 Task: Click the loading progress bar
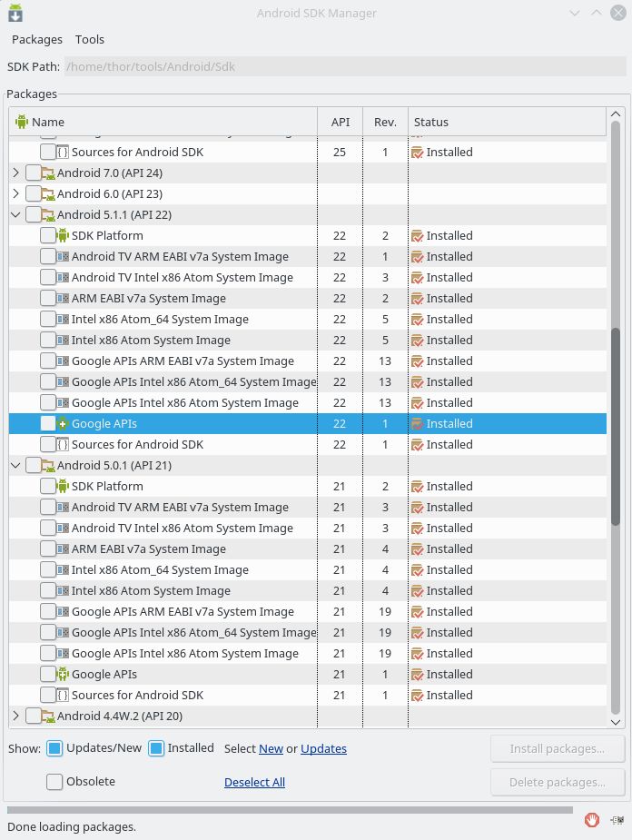(x=290, y=810)
